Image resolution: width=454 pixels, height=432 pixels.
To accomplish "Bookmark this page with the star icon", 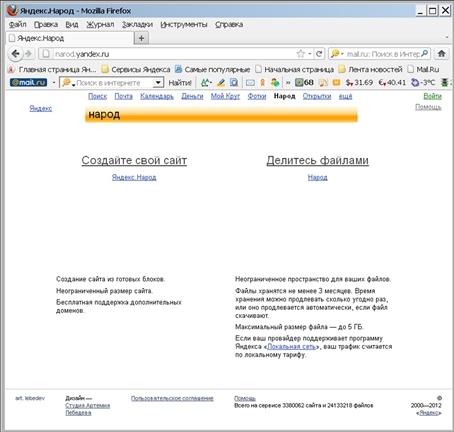I will (x=301, y=54).
